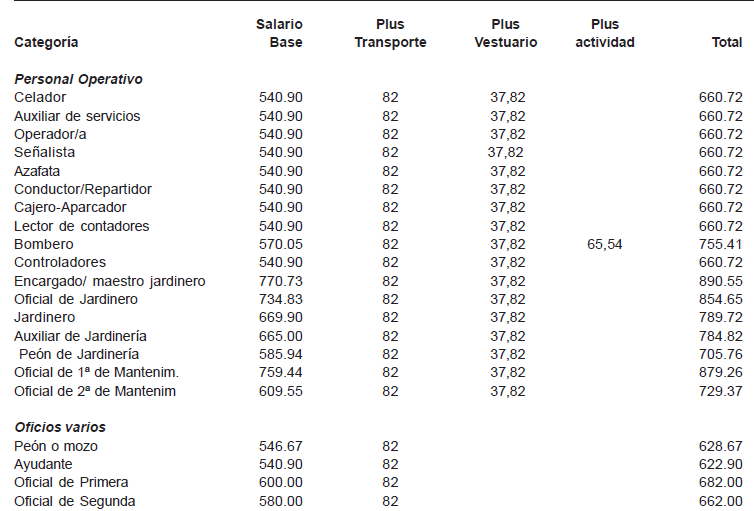
Task: Select the Oficial de Jardinero total 854.65
Action: pyautogui.click(x=720, y=299)
